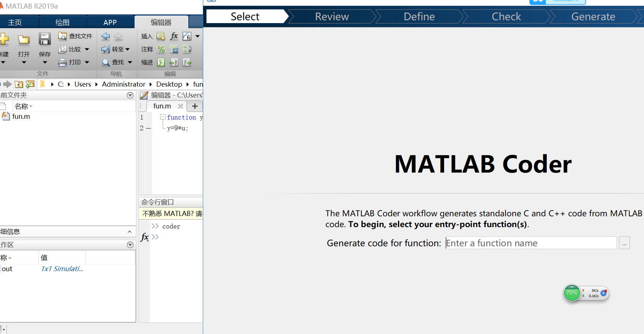
Task: Expand the 查找 dropdown arrow
Action: [130, 62]
